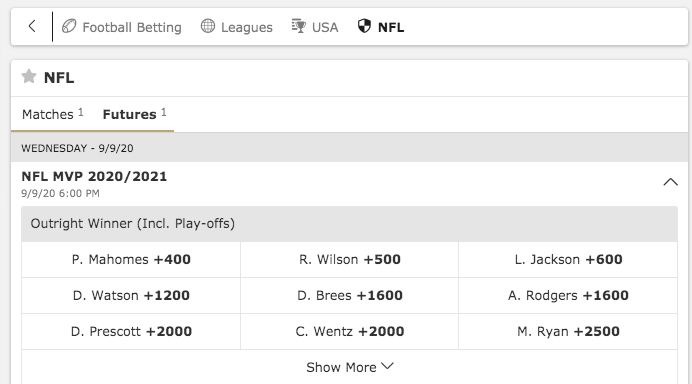Click the chevron next to Show More
The width and height of the screenshot is (692, 384).
(387, 366)
